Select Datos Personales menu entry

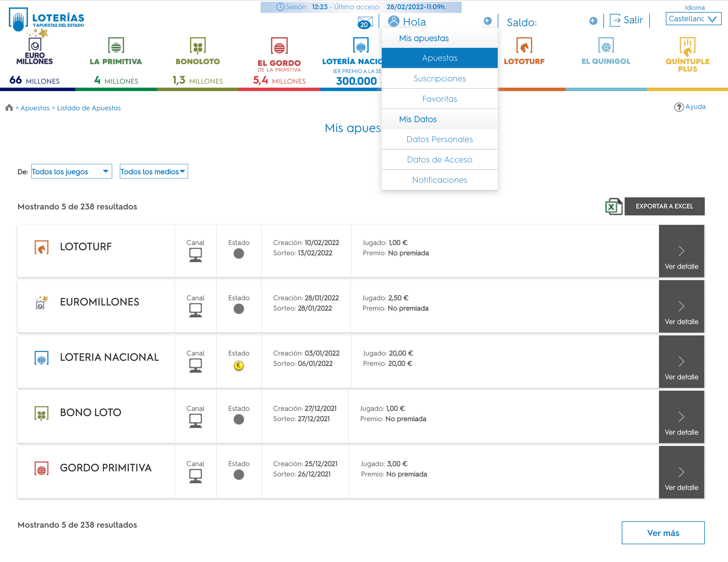439,139
